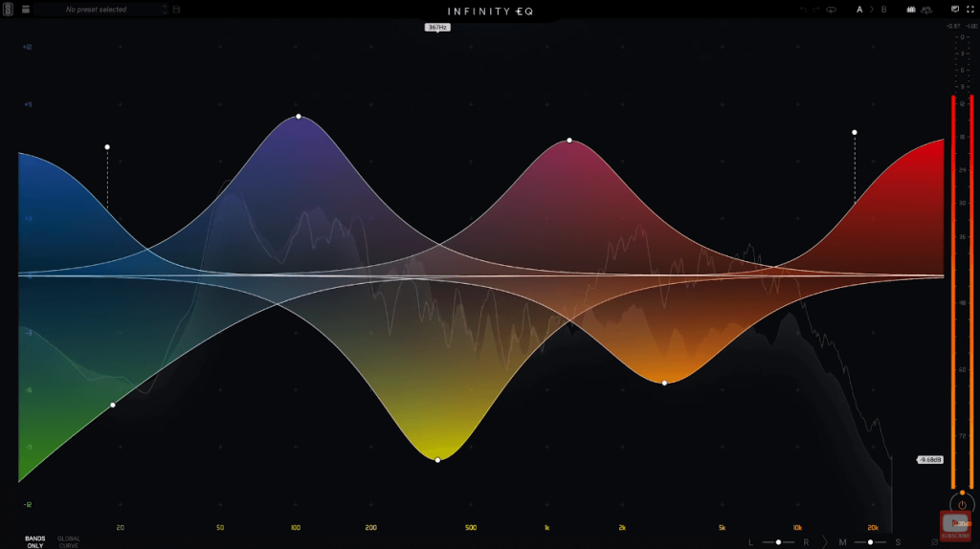Click the Ø/A auto-gain swap icon
Screen dimensions: 980x549
coord(926,10)
